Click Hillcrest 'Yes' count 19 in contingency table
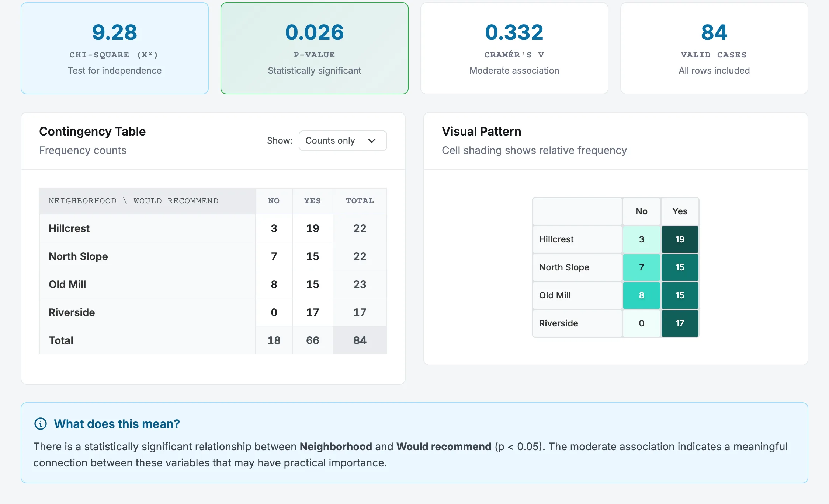 [x=313, y=228]
